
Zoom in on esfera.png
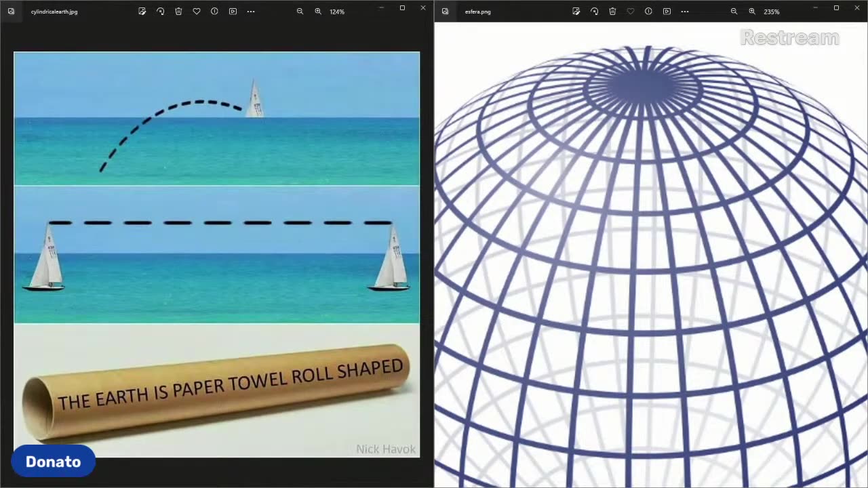click(752, 12)
